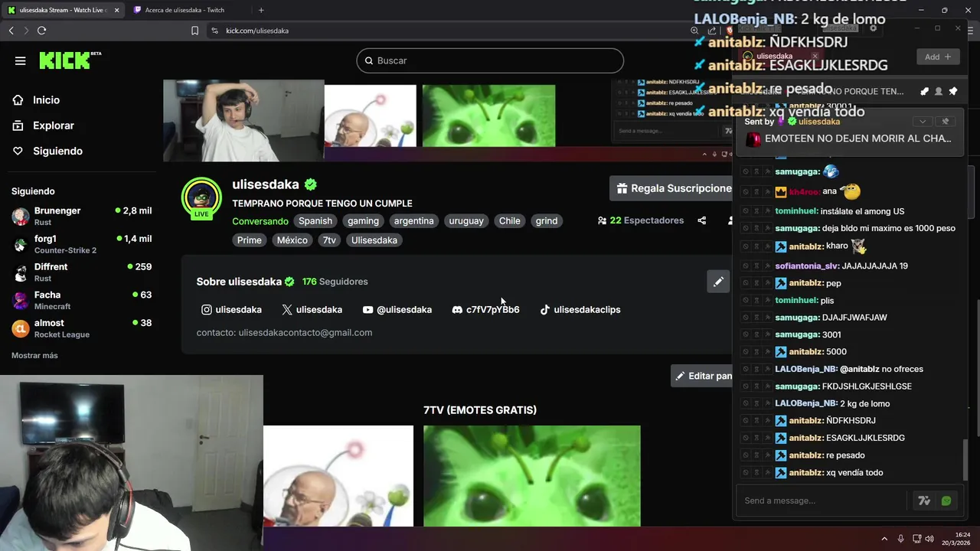Go back in browser history
Screen dimensions: 980x551
pos(11,31)
